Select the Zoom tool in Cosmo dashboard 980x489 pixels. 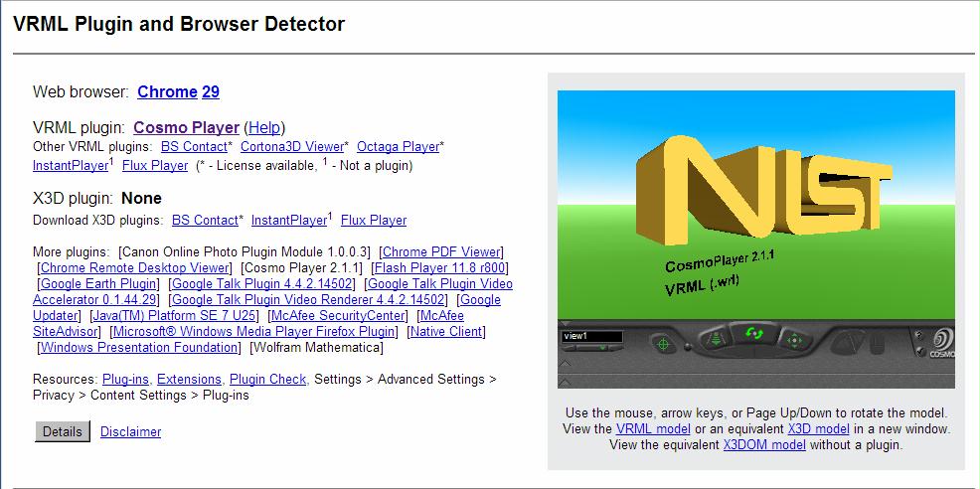[716, 339]
